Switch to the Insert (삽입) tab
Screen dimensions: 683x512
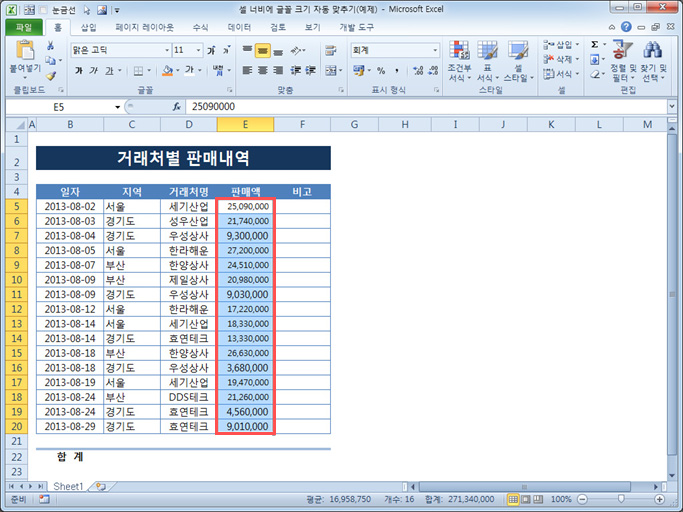pyautogui.click(x=89, y=27)
